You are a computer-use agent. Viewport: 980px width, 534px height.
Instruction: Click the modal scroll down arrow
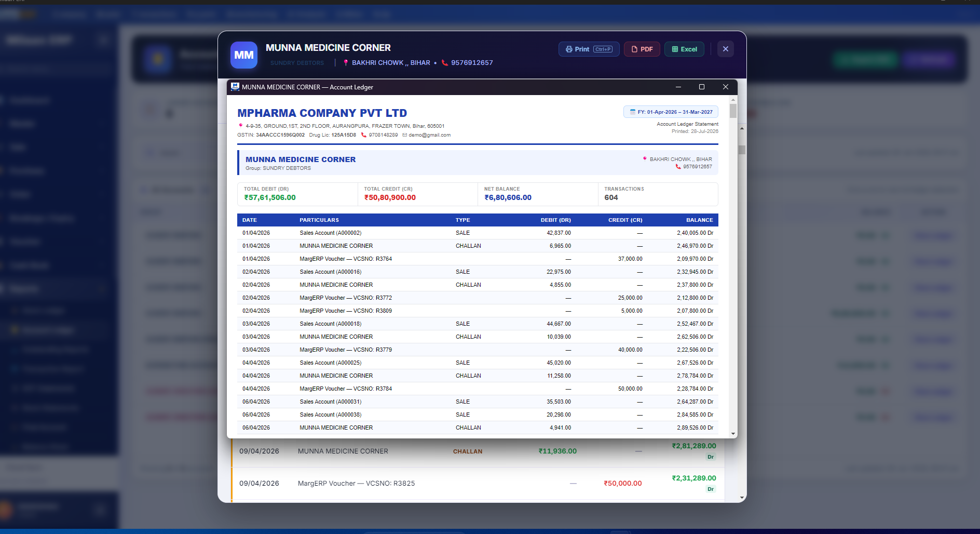pos(742,498)
